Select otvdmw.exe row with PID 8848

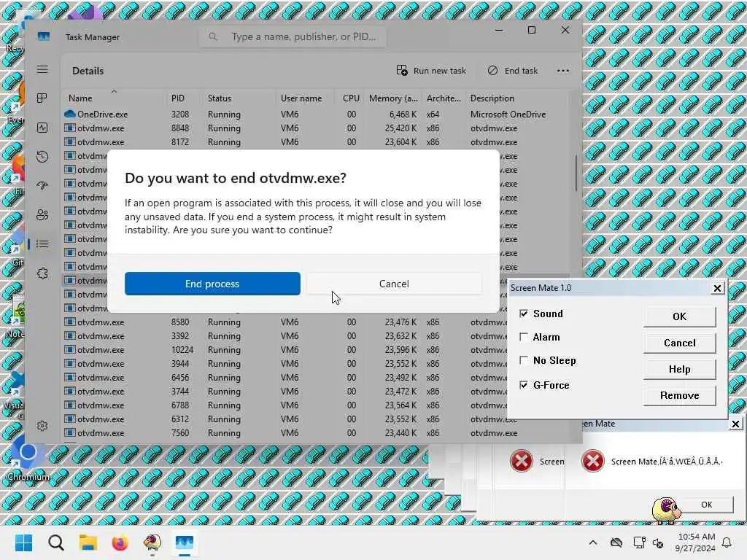click(314, 128)
